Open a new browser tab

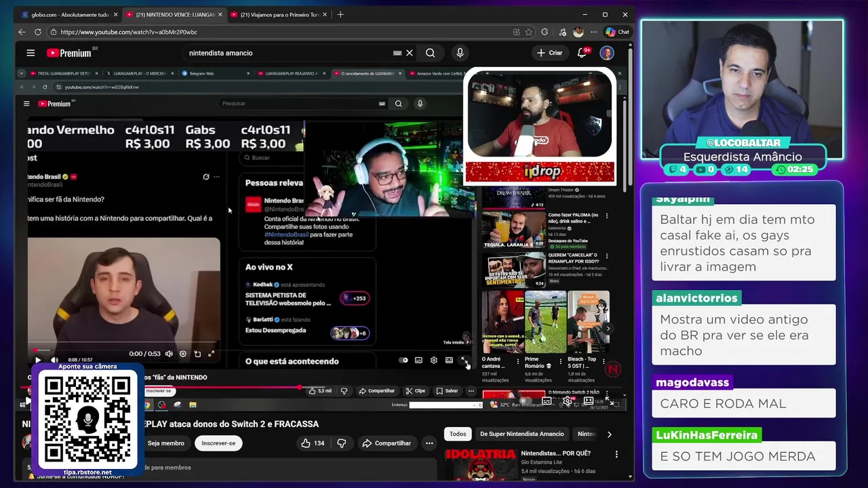[x=340, y=14]
